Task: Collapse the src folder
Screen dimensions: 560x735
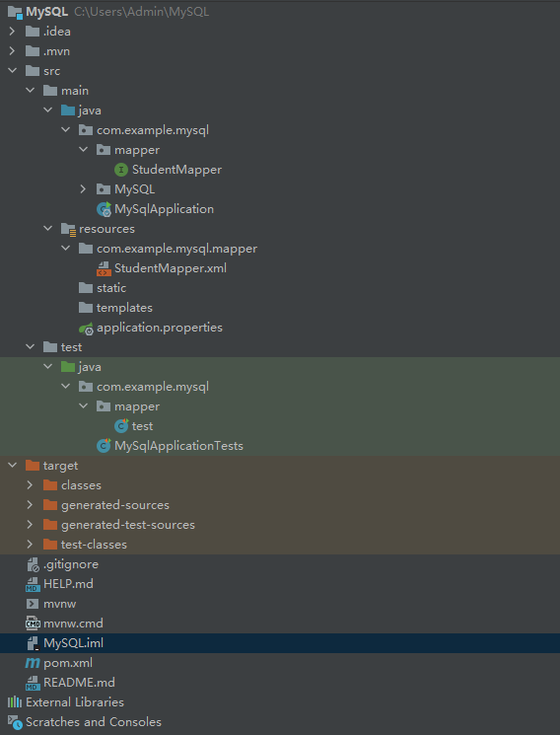Action: (x=12, y=71)
